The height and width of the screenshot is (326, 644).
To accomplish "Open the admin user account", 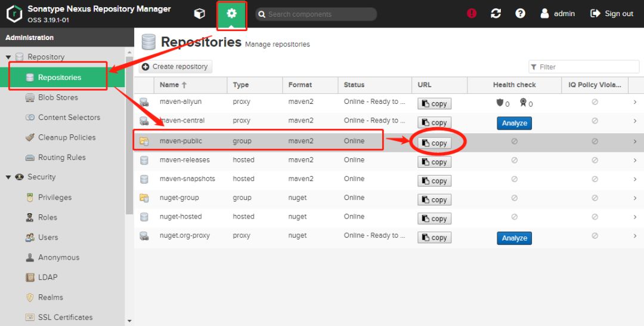I will (558, 14).
